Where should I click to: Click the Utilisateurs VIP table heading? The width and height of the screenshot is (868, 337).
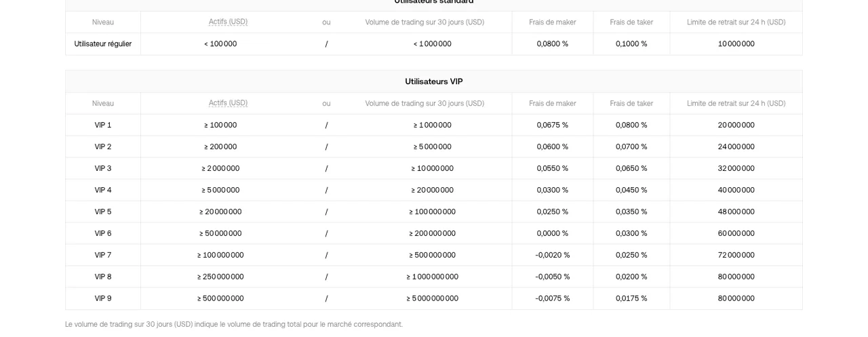(434, 81)
